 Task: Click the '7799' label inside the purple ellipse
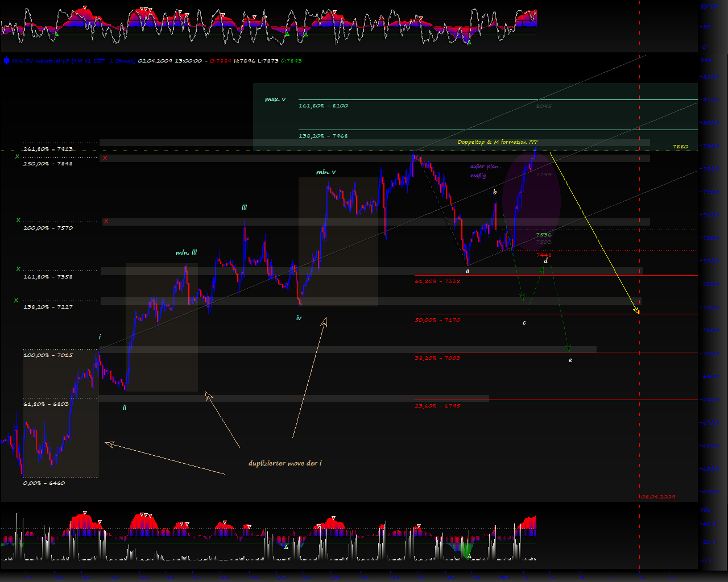click(544, 174)
